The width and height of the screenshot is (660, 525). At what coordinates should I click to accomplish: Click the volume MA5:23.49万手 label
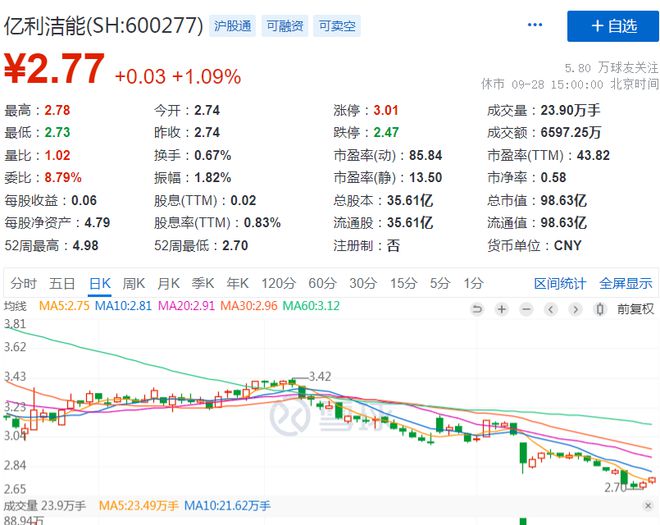click(x=138, y=505)
